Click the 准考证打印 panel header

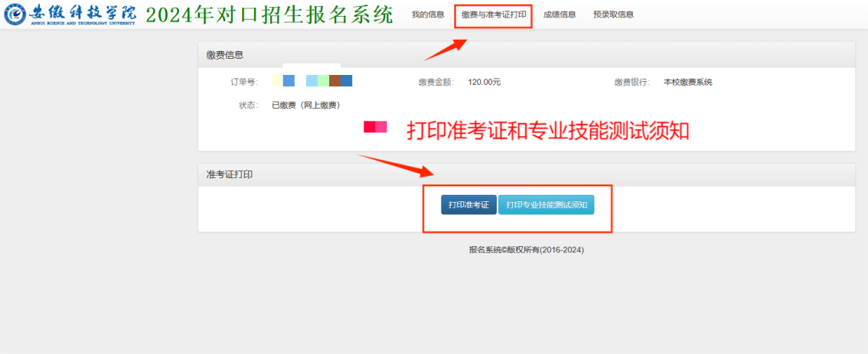click(230, 174)
